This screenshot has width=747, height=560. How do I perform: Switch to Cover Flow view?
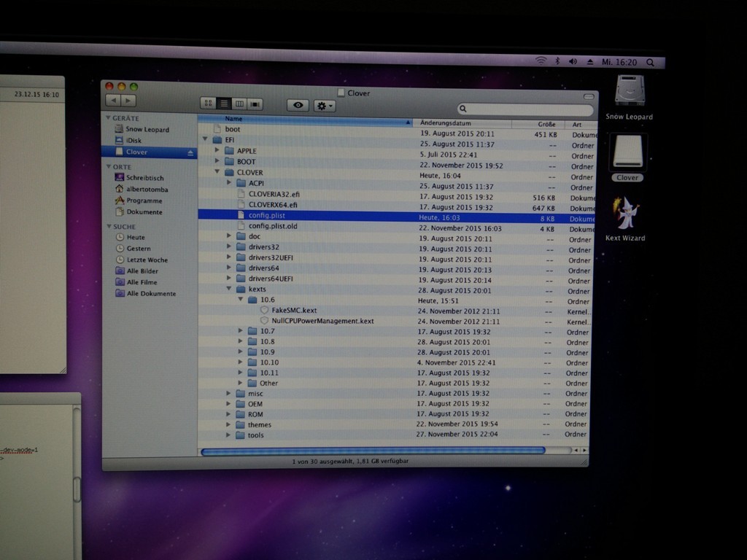pos(255,104)
